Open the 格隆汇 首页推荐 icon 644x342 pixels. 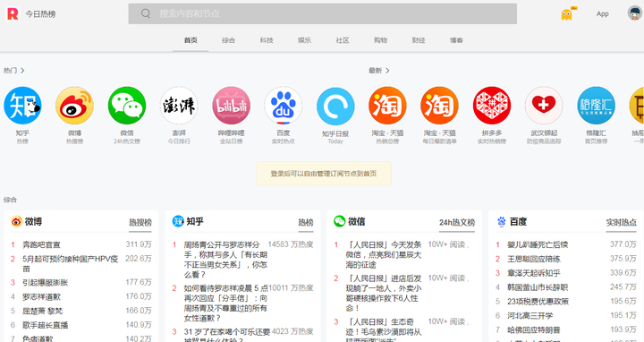pos(596,106)
